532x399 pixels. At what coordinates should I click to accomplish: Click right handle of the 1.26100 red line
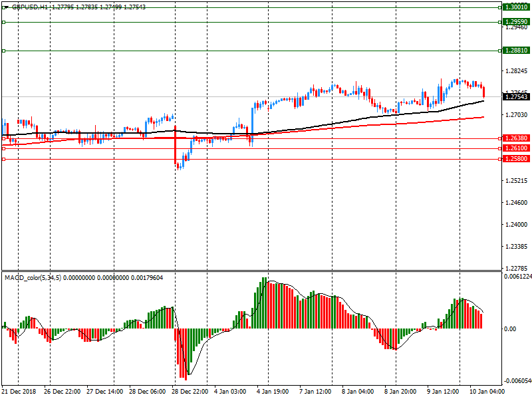pos(499,148)
